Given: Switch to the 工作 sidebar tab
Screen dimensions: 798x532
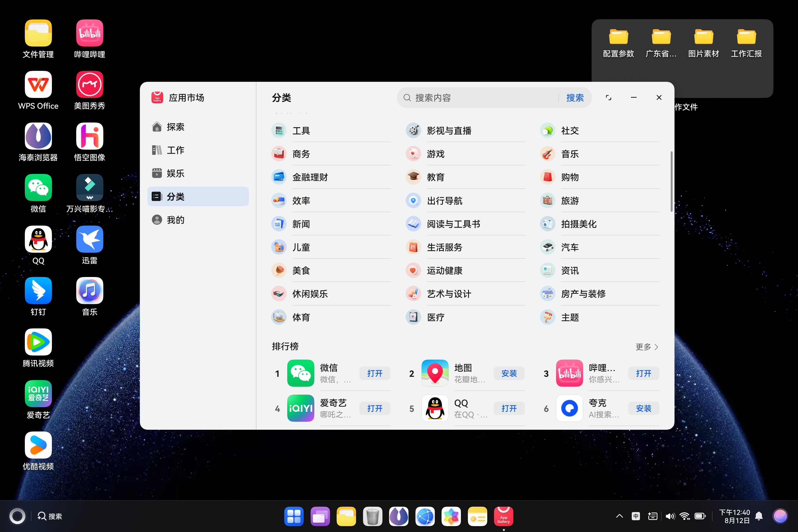Looking at the screenshot, I should pyautogui.click(x=198, y=150).
